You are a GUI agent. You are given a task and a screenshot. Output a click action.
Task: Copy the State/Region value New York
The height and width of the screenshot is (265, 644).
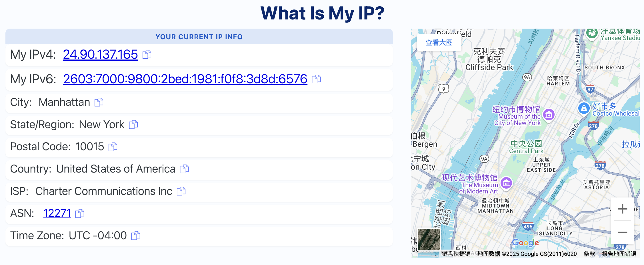(133, 124)
